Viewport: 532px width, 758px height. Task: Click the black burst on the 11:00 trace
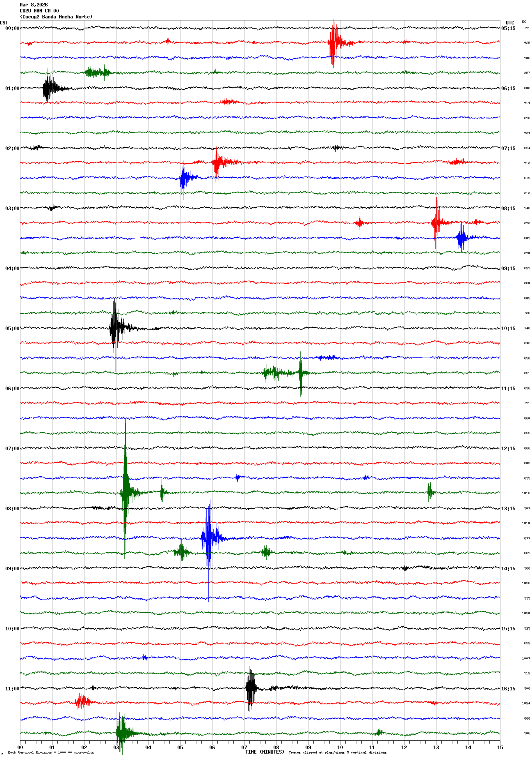coord(251,688)
